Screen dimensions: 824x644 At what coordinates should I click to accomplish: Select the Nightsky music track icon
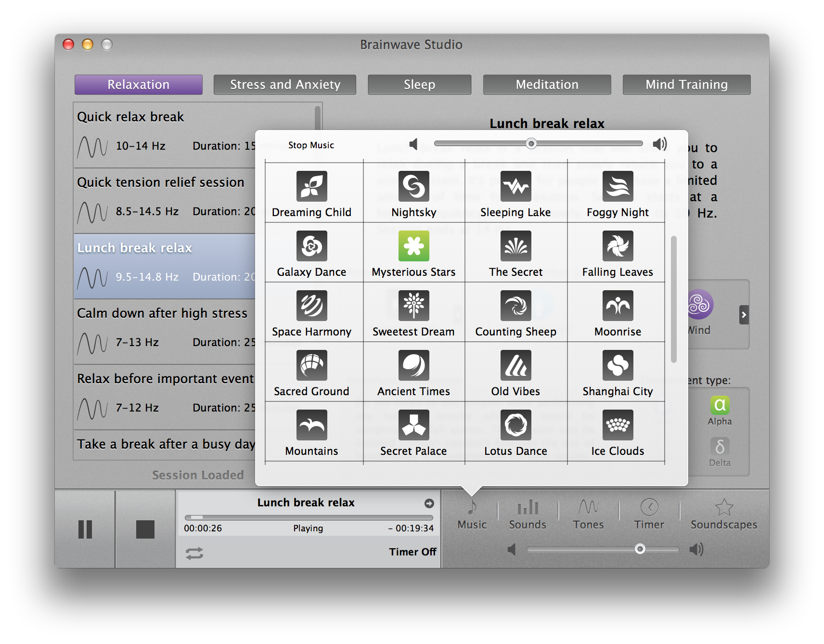pyautogui.click(x=413, y=186)
